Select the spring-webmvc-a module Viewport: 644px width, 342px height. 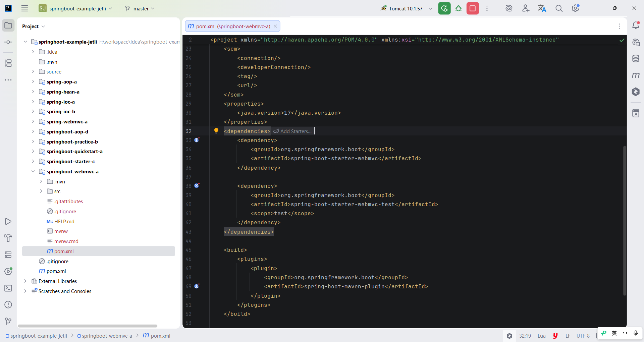[67, 121]
